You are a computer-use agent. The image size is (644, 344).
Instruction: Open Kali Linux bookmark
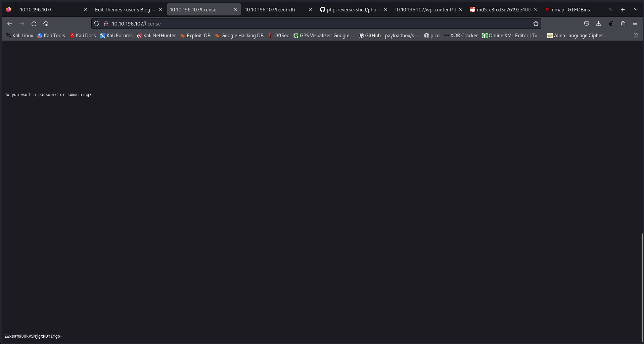[x=19, y=35]
